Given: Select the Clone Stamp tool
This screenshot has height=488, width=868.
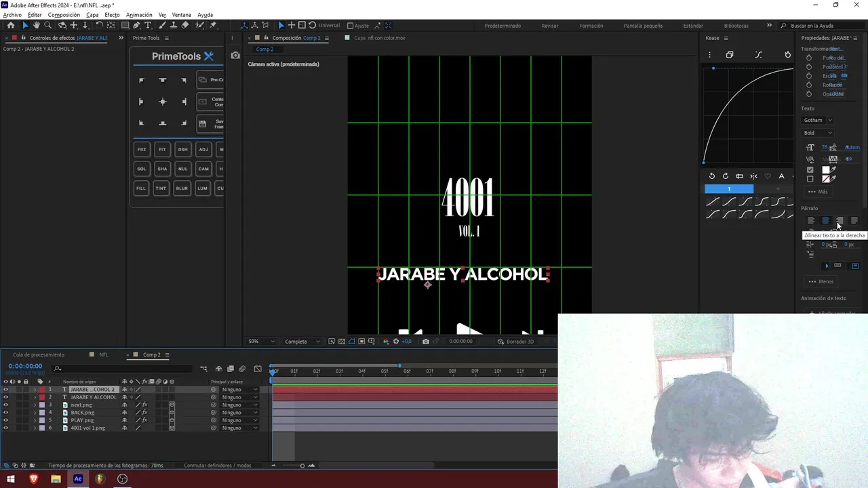Looking at the screenshot, I should [174, 25].
